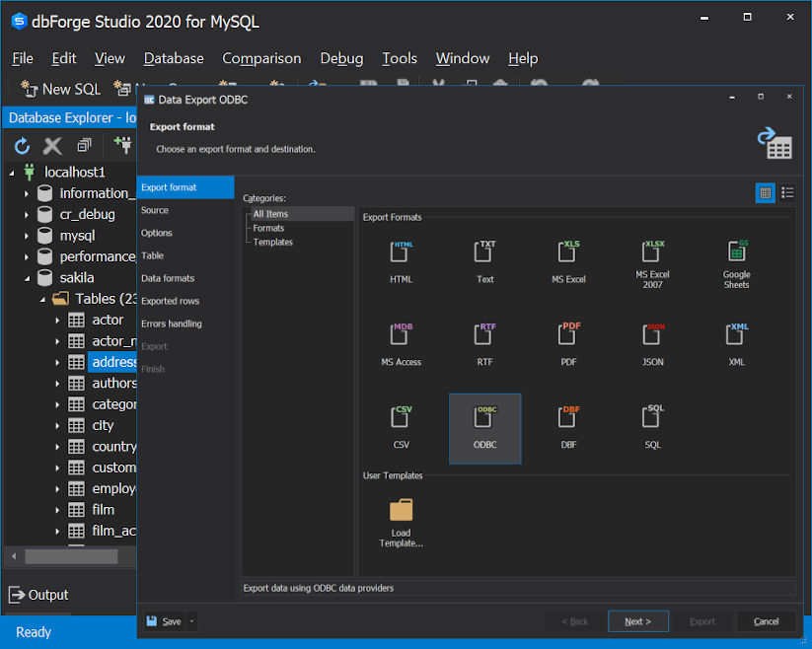Save the export template
The image size is (812, 649).
click(165, 621)
